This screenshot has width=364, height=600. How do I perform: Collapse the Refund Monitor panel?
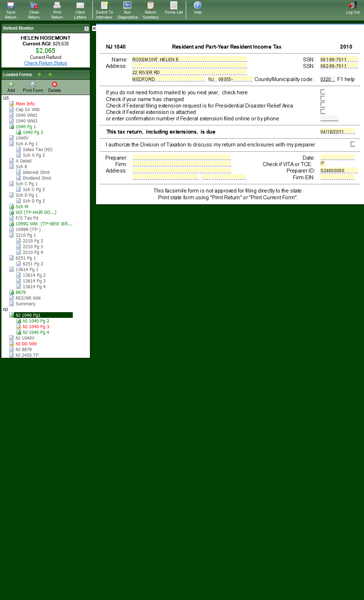pyautogui.click(x=86, y=29)
